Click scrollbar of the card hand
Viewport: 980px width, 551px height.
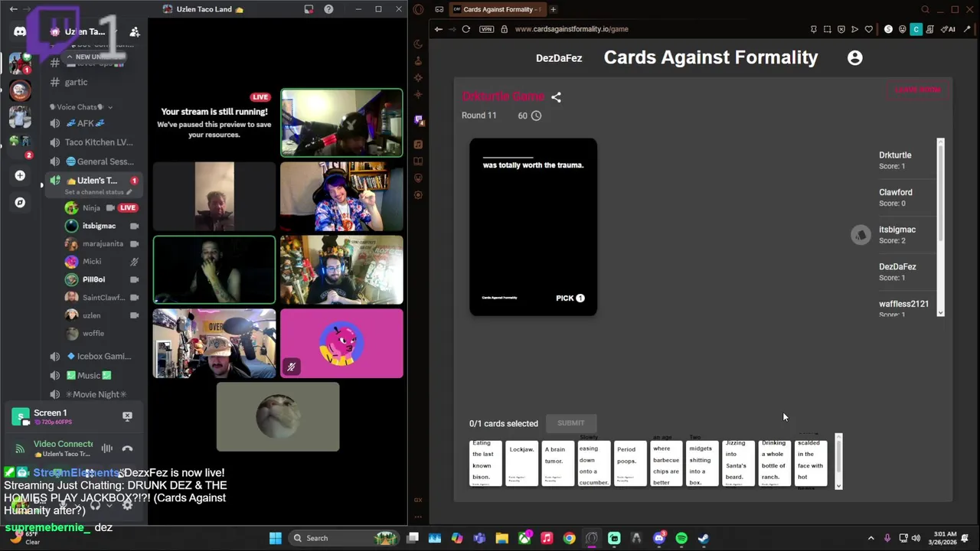(x=838, y=461)
